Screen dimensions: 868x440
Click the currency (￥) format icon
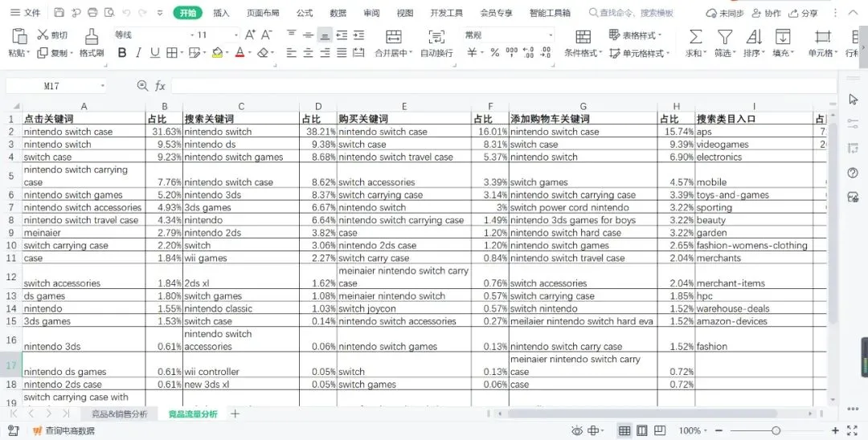[472, 52]
